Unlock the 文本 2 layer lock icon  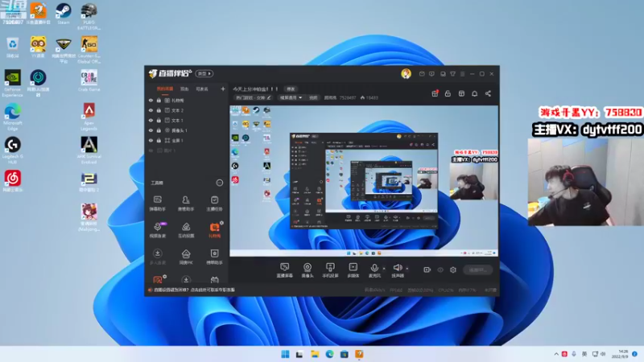159,110
